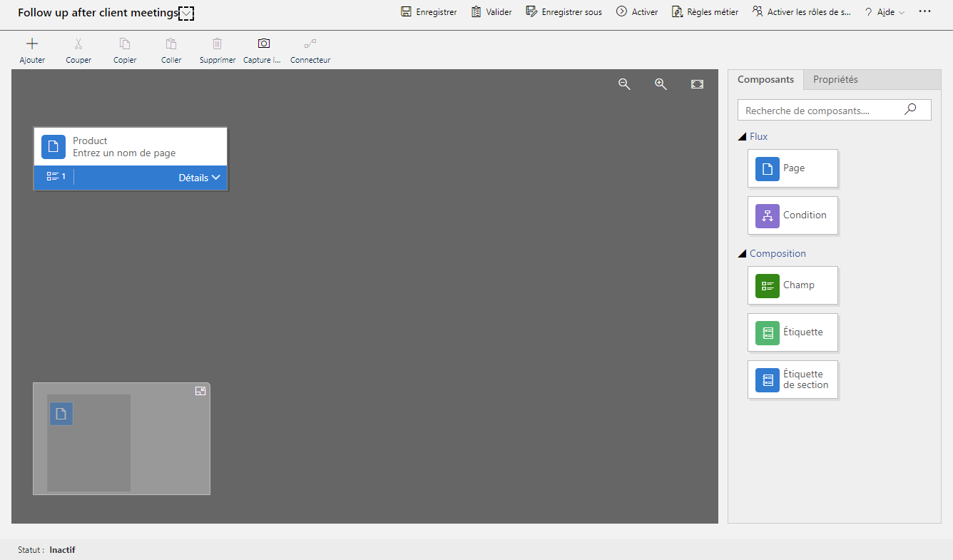
Task: Expand Détails on the Product page
Action: (x=199, y=178)
